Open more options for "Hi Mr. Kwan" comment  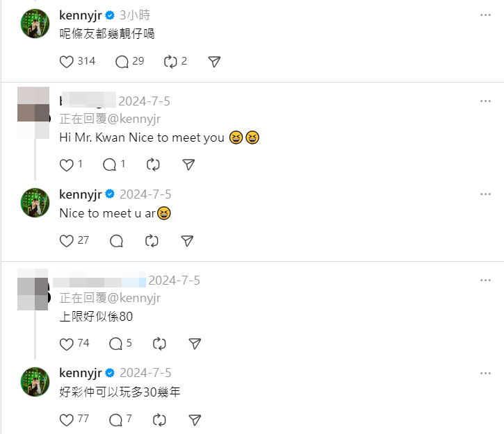tap(485, 101)
